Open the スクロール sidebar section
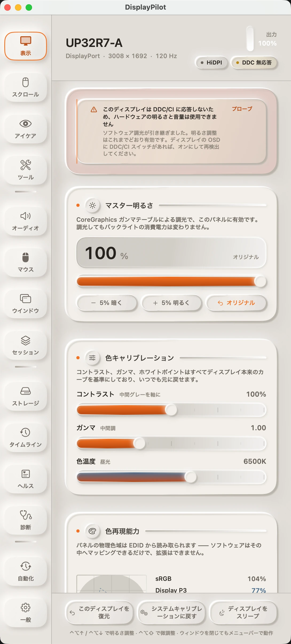291x644 pixels. pos(26,87)
